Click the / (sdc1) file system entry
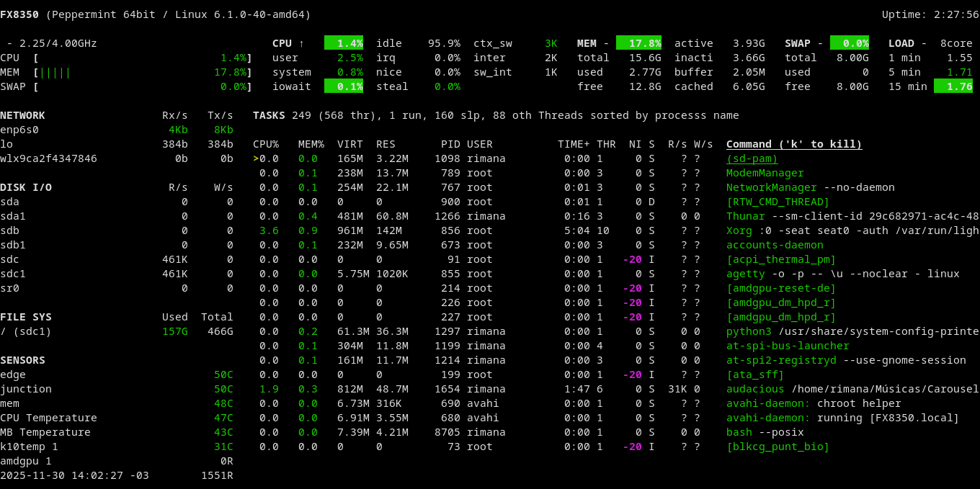 (x=26, y=331)
